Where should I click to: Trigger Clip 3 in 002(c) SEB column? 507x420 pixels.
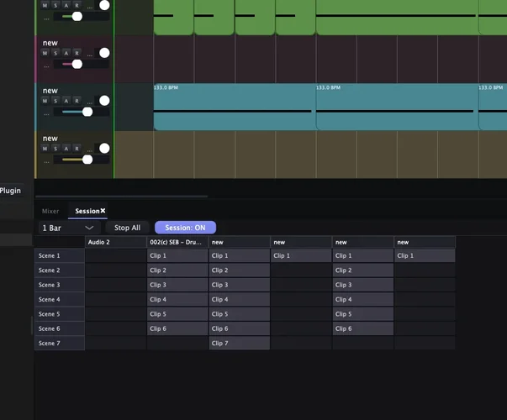pos(177,285)
